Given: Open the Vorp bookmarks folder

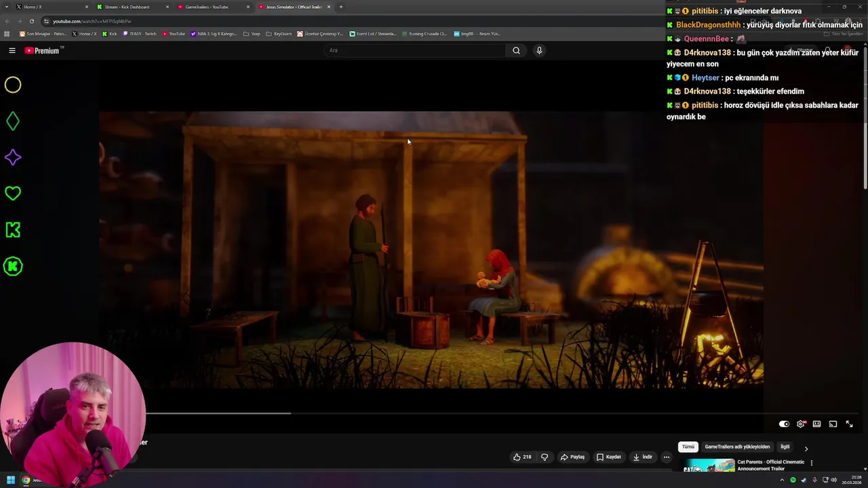Looking at the screenshot, I should [251, 33].
